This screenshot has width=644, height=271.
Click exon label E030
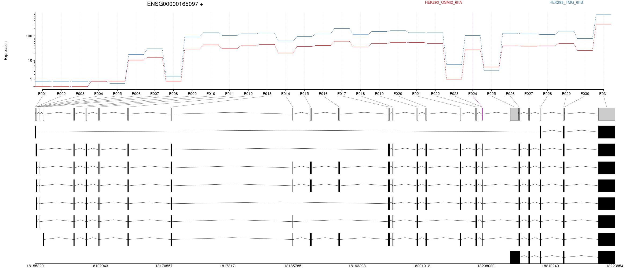tap(585, 94)
